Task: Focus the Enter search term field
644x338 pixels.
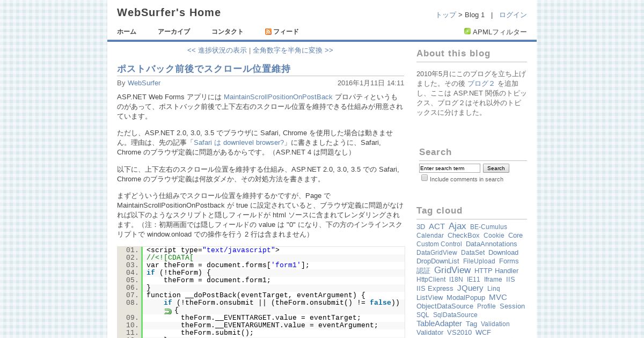Action: point(450,168)
